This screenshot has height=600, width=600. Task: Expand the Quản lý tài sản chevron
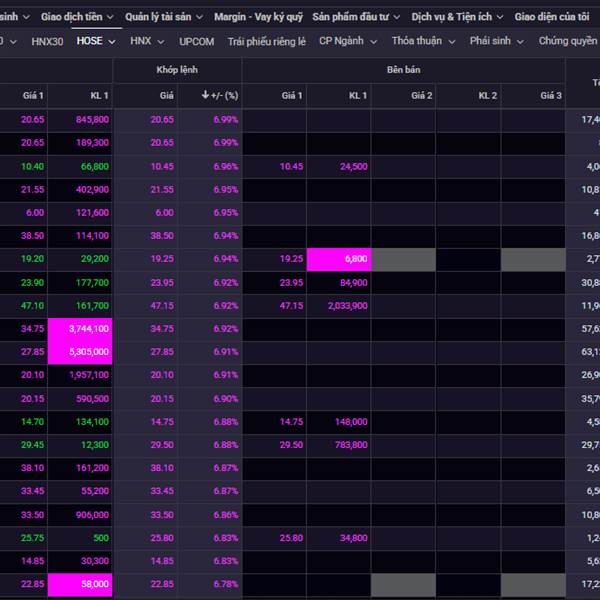point(199,17)
